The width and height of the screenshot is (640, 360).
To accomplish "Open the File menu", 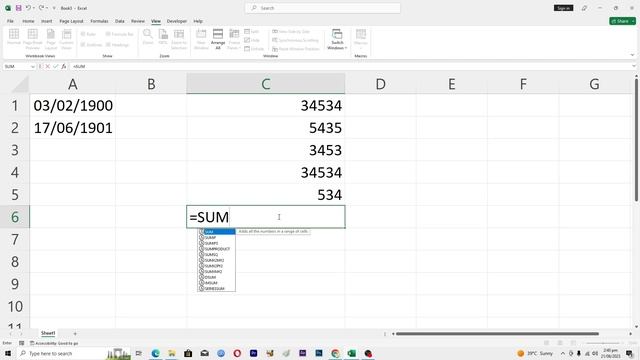I will tap(10, 21).
